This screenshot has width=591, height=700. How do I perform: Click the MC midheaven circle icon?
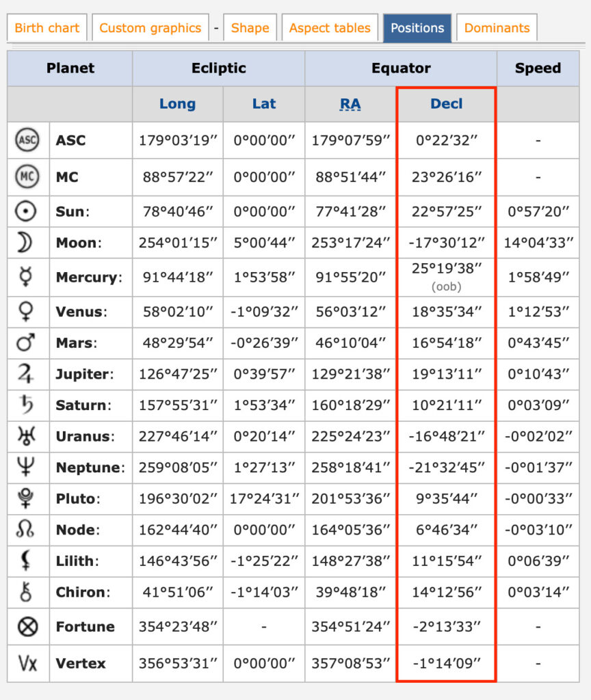(x=27, y=176)
